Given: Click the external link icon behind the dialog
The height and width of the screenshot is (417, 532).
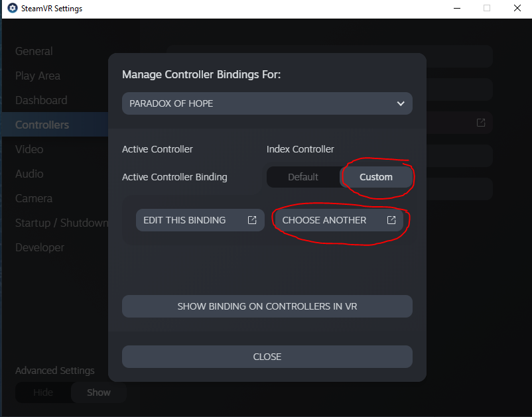Looking at the screenshot, I should pyautogui.click(x=481, y=123).
